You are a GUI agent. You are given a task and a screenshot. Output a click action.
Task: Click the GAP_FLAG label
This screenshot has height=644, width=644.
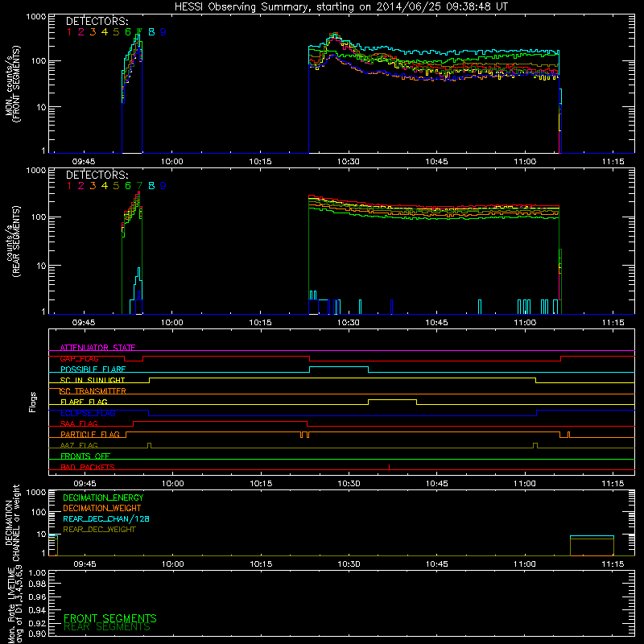point(79,358)
